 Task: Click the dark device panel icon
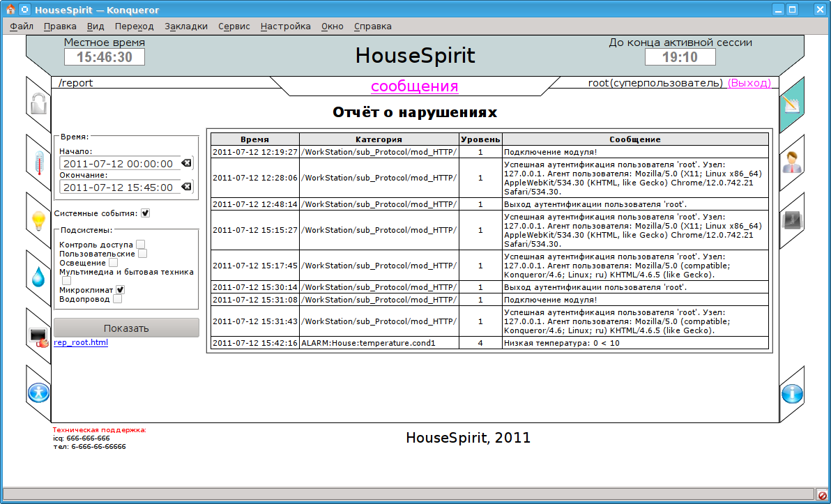pyautogui.click(x=792, y=220)
